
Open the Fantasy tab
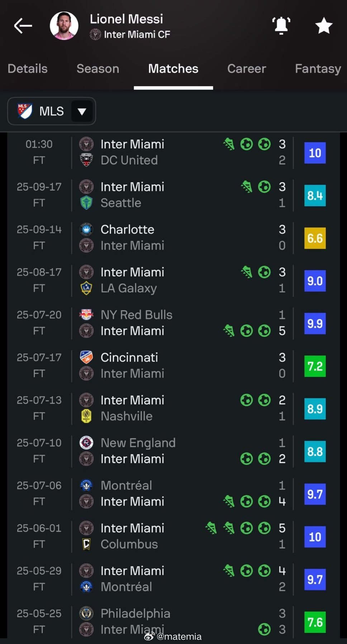coord(318,69)
